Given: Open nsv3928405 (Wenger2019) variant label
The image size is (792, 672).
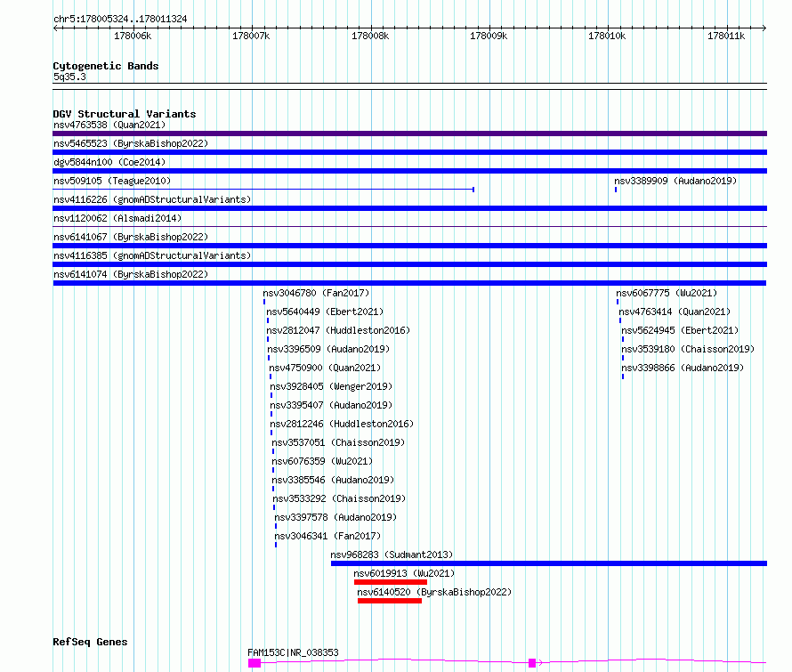Looking at the screenshot, I should pyautogui.click(x=331, y=386).
